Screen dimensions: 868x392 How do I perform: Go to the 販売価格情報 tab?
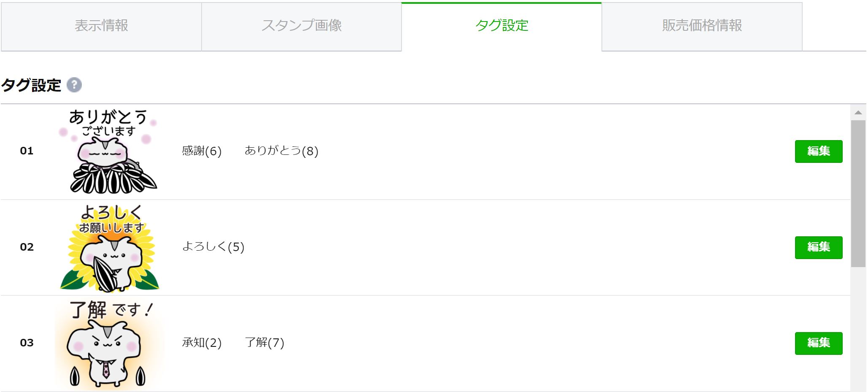click(x=702, y=27)
